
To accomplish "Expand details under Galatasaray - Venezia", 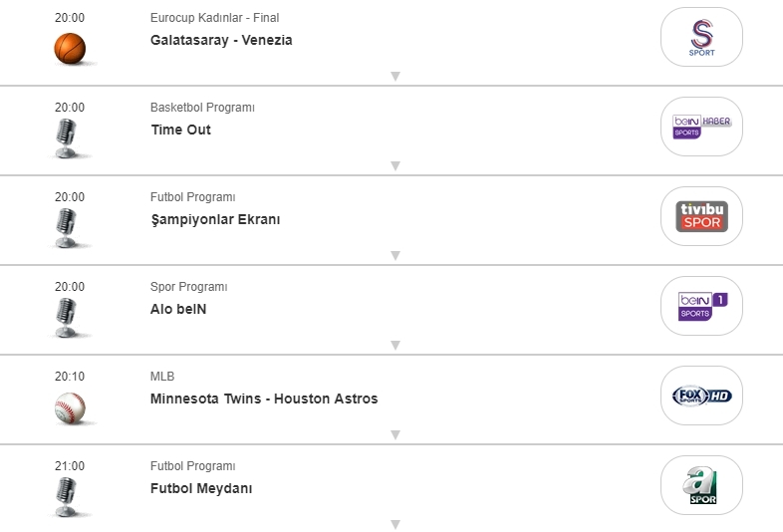I will pyautogui.click(x=394, y=77).
